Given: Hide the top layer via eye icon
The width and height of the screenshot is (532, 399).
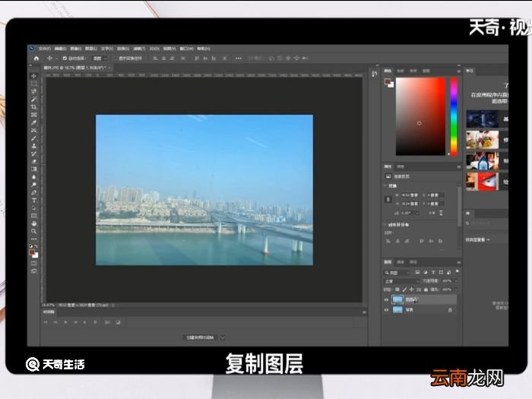Looking at the screenshot, I should [x=386, y=300].
